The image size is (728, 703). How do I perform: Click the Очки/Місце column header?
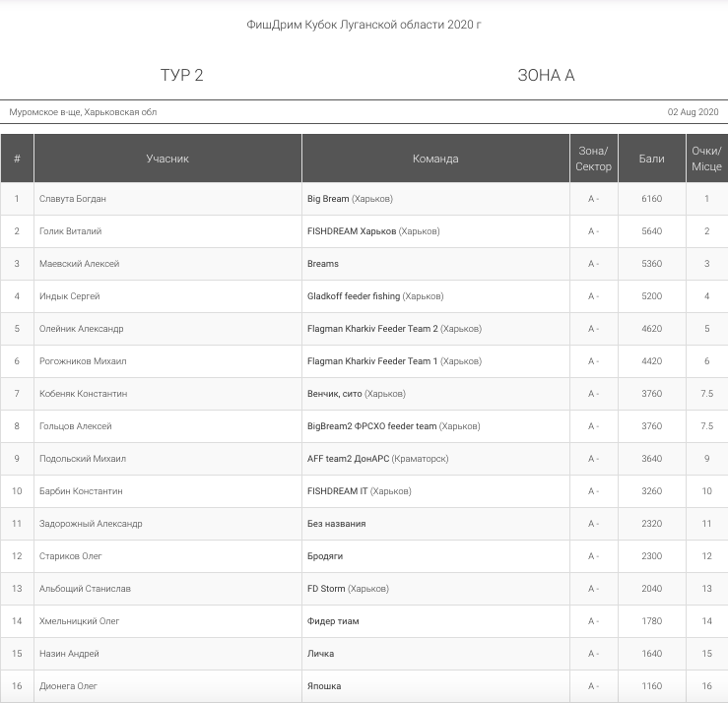click(x=706, y=159)
